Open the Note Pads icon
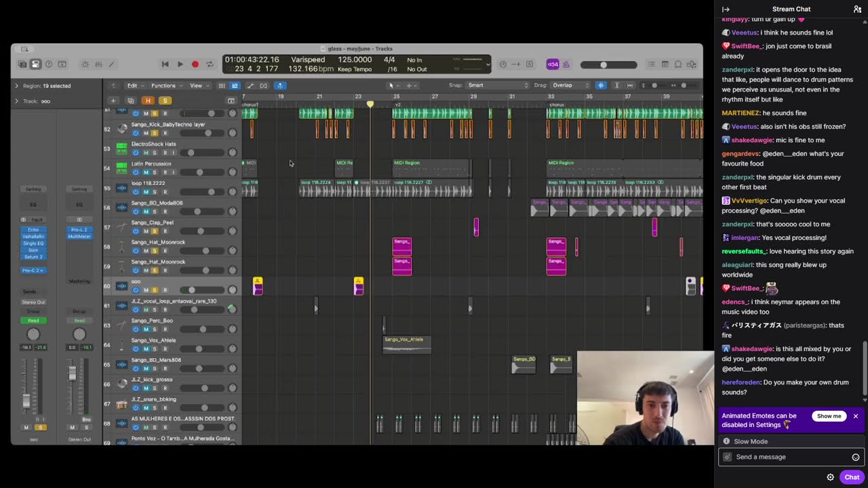This screenshot has height=488, width=868. coord(665,64)
